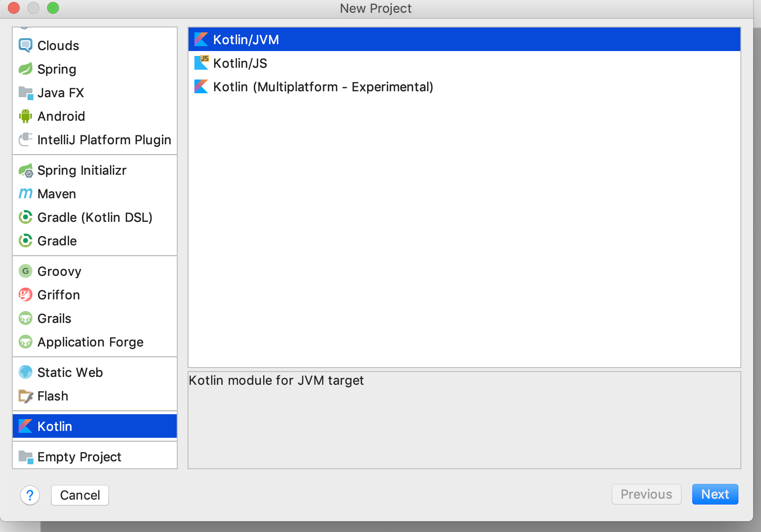Choose Groovy project type

[59, 271]
